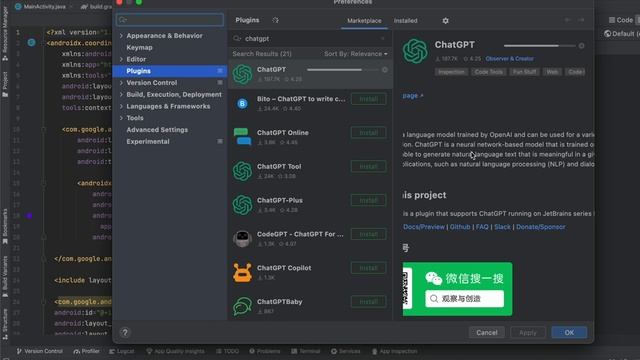Viewport: 640px width, 360px height.
Task: Select Plugins in the settings tree
Action: [170, 71]
